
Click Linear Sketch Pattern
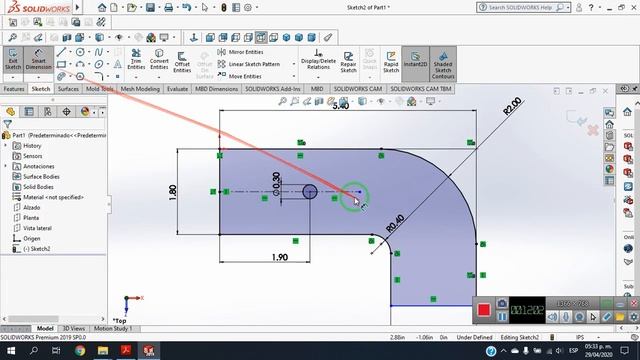(249, 64)
